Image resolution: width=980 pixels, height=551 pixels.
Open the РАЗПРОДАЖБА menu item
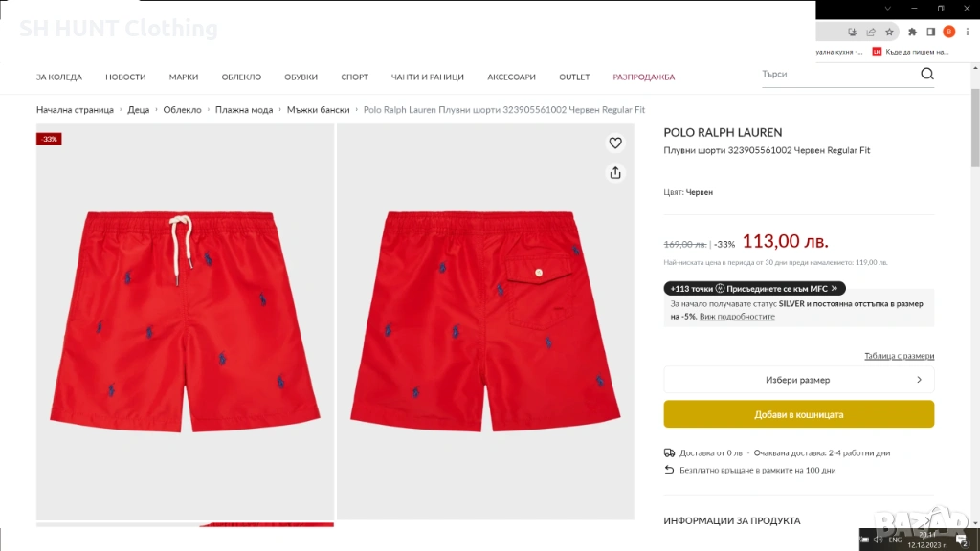(x=644, y=77)
